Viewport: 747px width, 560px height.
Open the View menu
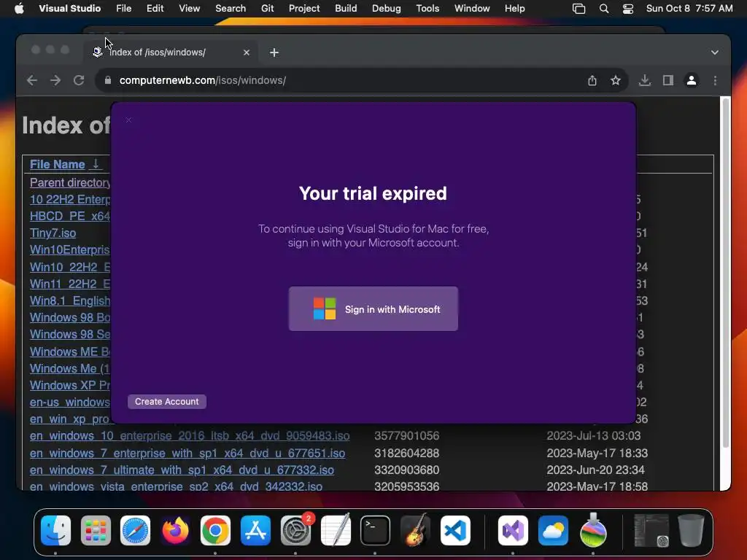coord(189,8)
